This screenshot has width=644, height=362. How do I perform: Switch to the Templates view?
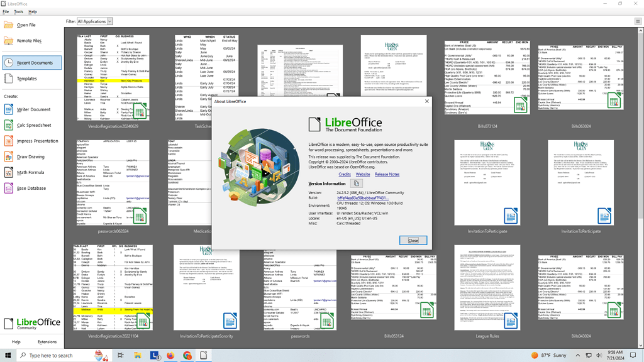point(28,78)
